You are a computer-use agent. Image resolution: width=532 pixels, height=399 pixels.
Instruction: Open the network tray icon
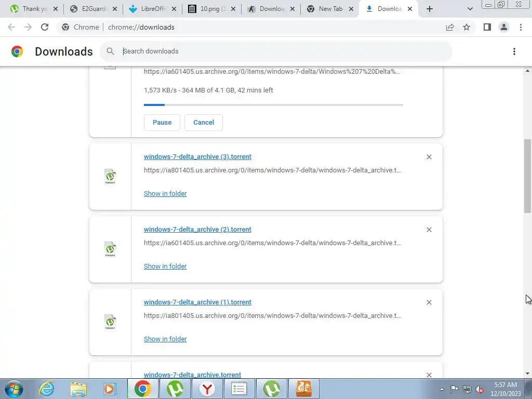pos(467,389)
